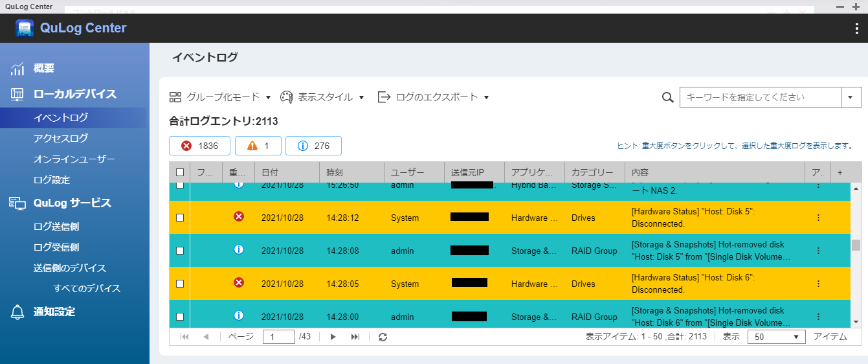The height and width of the screenshot is (364, 868).
Task: Check the box for 14:28:08 Hot-removed Disk 5 row
Action: click(x=180, y=251)
